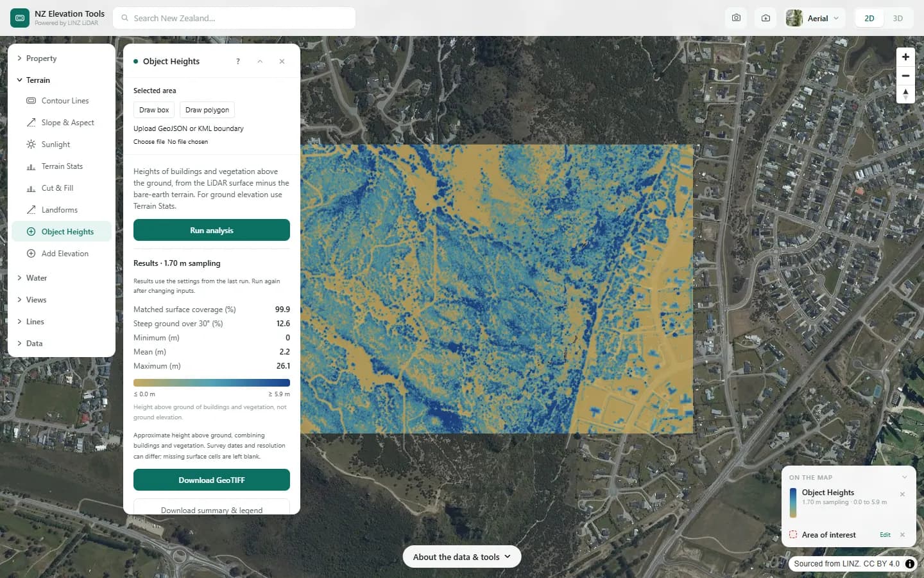Zoom out with the minus map control
Screen dimensions: 924x578
tap(905, 76)
